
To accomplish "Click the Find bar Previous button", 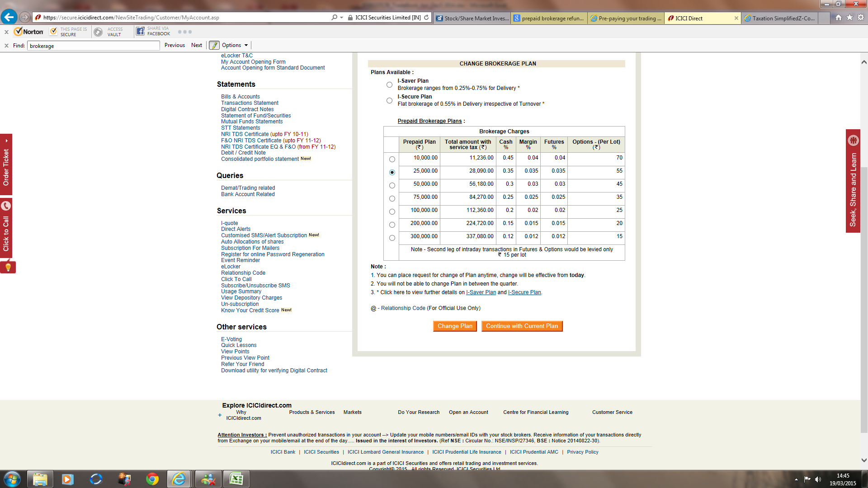I will [x=175, y=45].
